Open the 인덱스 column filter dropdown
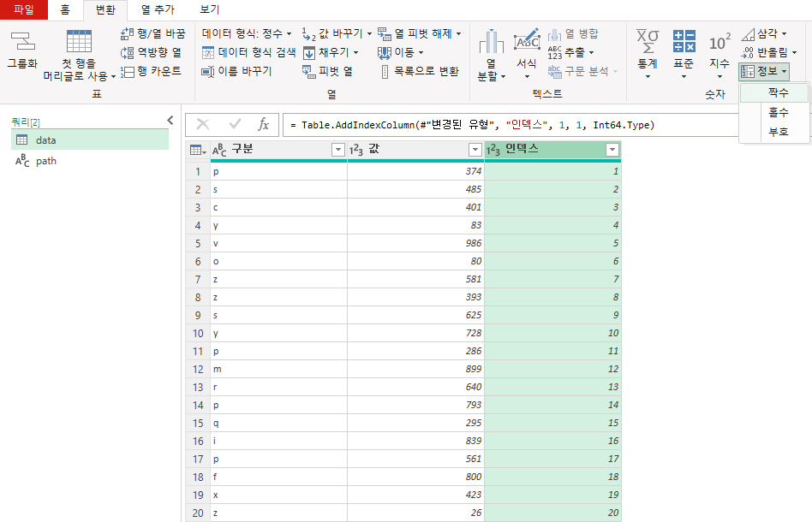Screen dimensions: 812x522 pos(612,150)
